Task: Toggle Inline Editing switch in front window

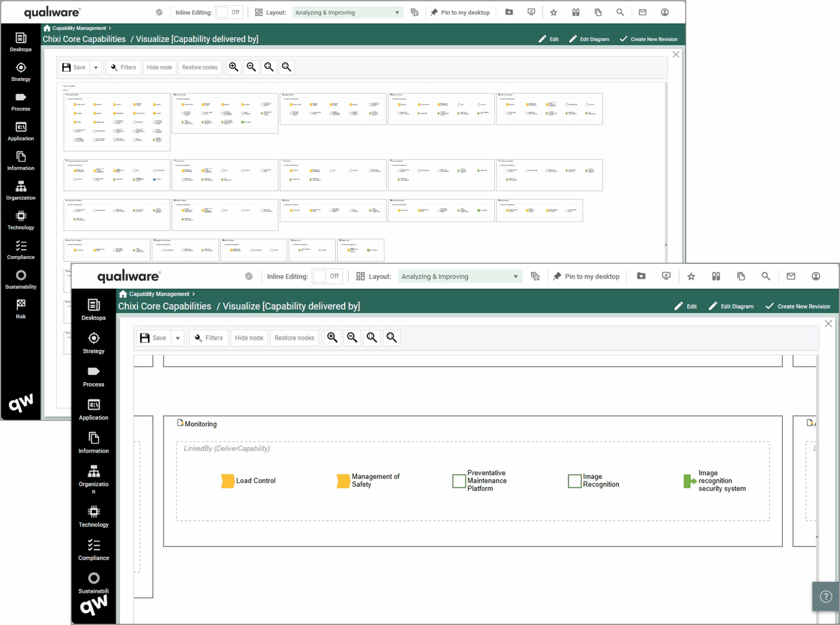Action: point(327,276)
